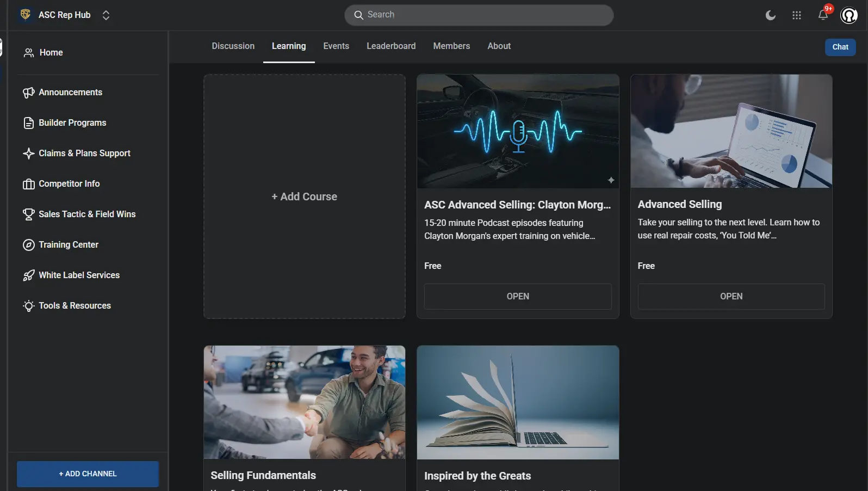
Task: Open Announcements channel megaphone icon
Action: pyautogui.click(x=29, y=93)
